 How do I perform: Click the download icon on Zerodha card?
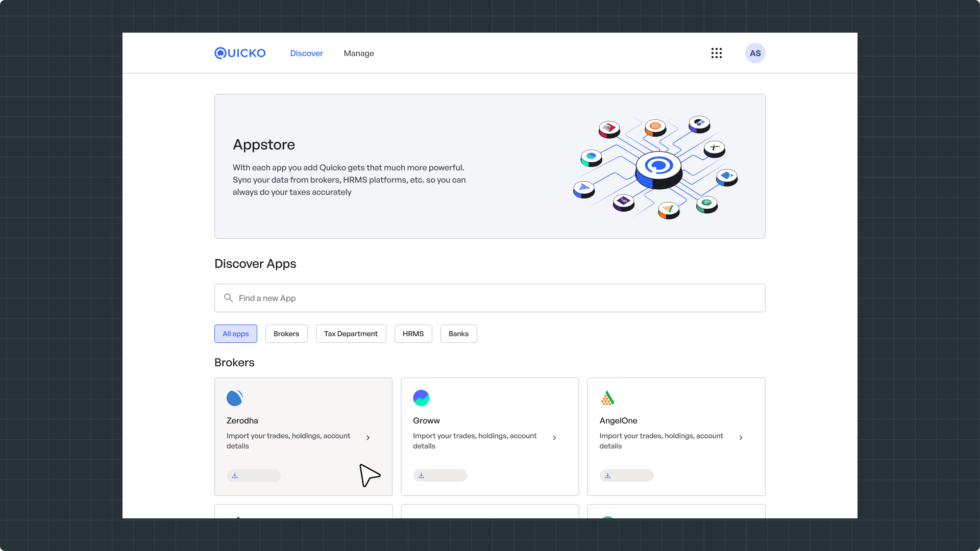(235, 475)
